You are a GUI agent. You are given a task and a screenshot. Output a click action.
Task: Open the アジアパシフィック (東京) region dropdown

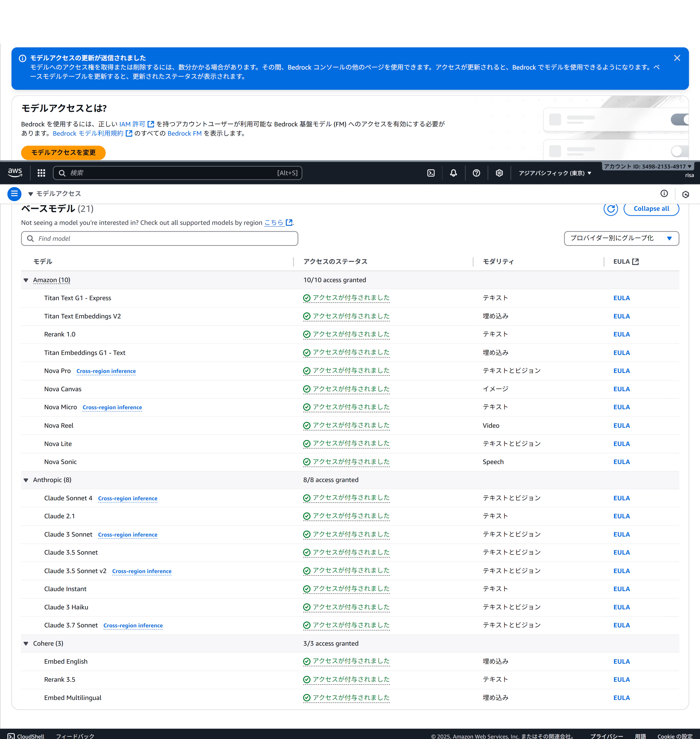(x=555, y=173)
